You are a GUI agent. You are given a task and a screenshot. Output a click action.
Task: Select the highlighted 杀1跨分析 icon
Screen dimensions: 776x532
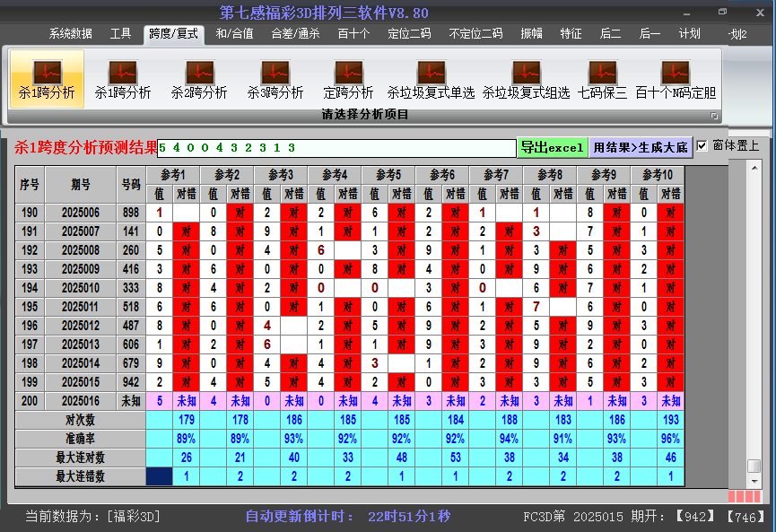coord(47,79)
